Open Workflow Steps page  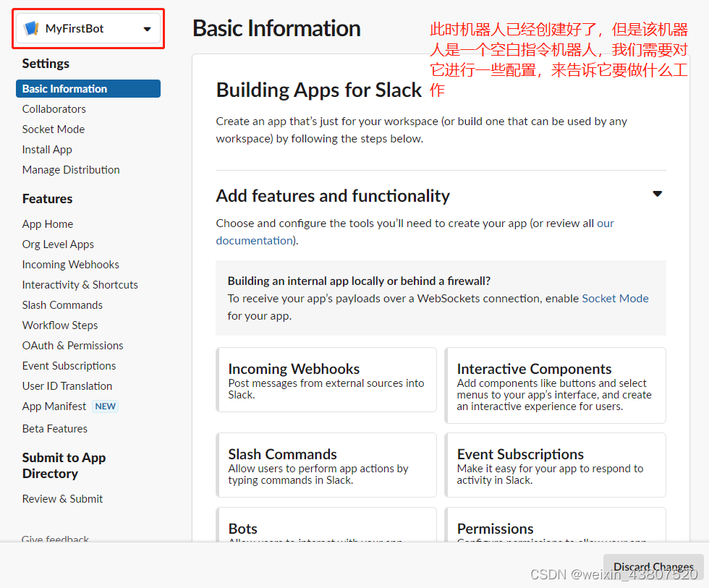[60, 325]
